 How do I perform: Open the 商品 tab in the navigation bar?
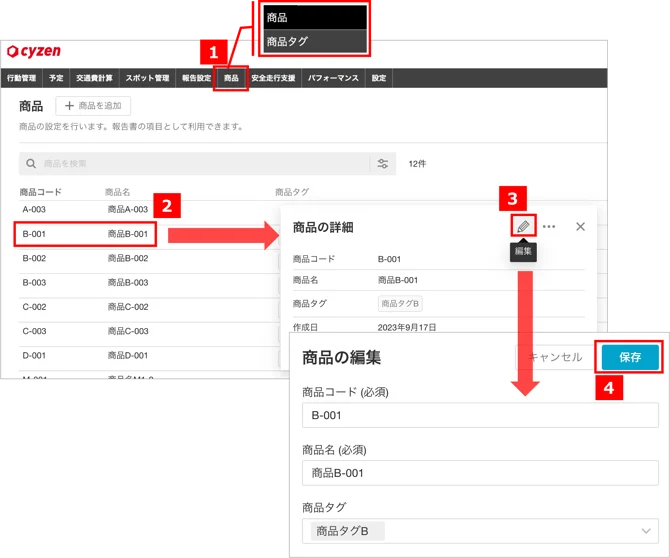[231, 78]
